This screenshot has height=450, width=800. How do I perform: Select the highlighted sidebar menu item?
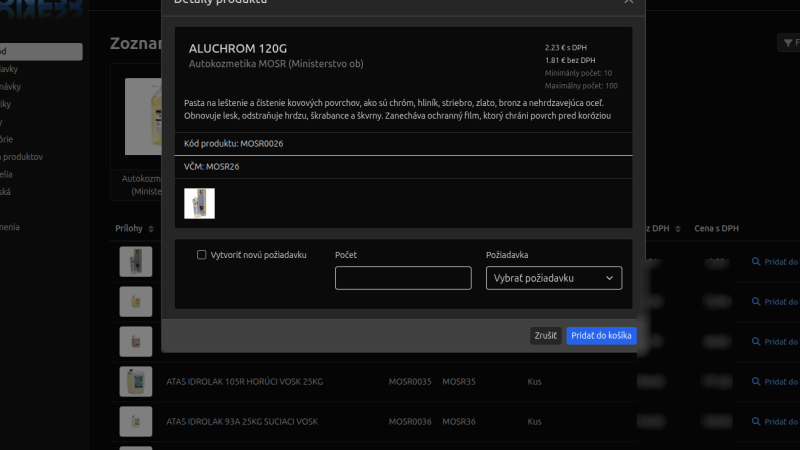point(41,52)
